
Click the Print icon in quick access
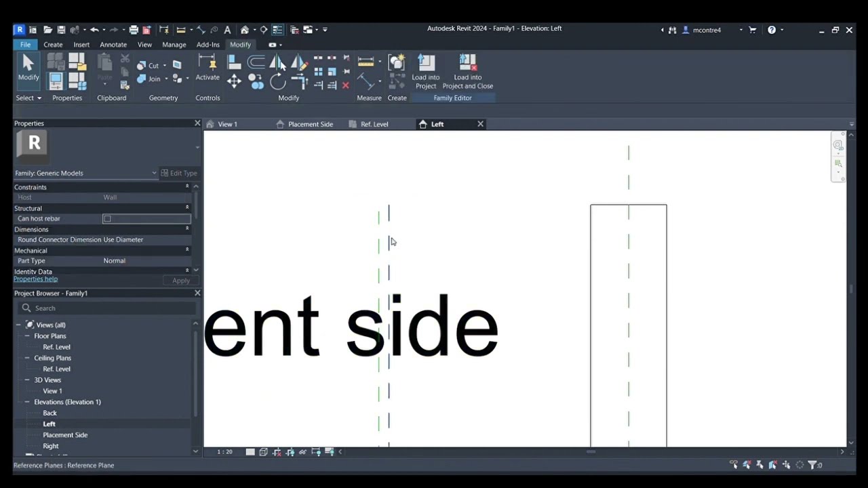tap(134, 30)
